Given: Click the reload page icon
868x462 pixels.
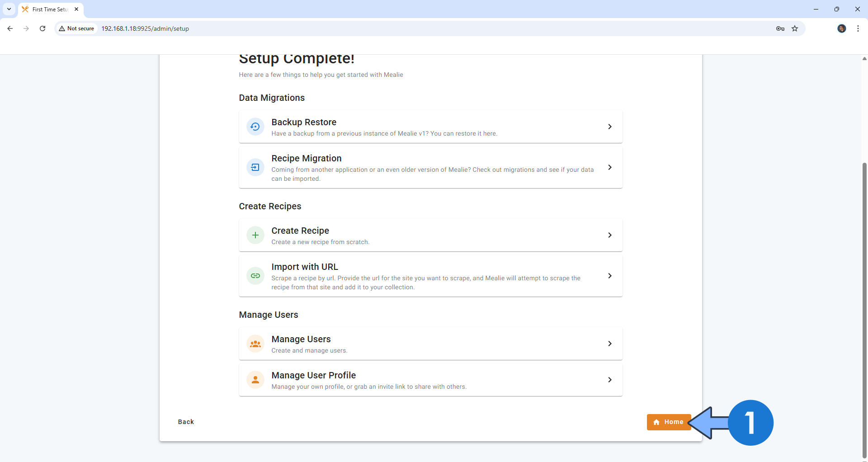Looking at the screenshot, I should click(42, 28).
